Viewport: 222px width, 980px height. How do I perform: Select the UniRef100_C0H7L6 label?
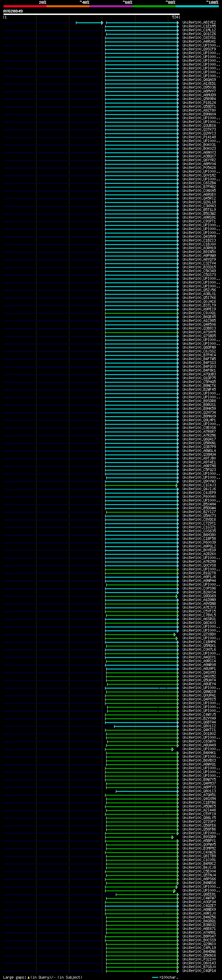[x=199, y=650]
